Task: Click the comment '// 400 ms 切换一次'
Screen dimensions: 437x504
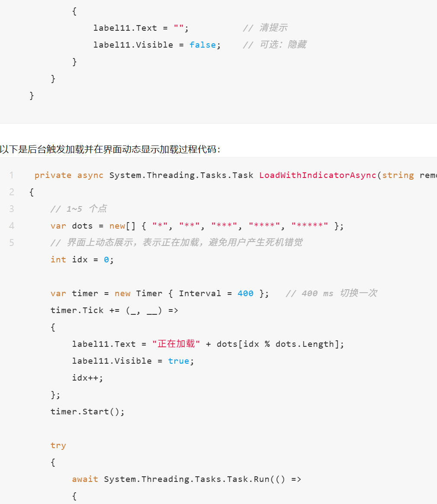Action: point(331,293)
